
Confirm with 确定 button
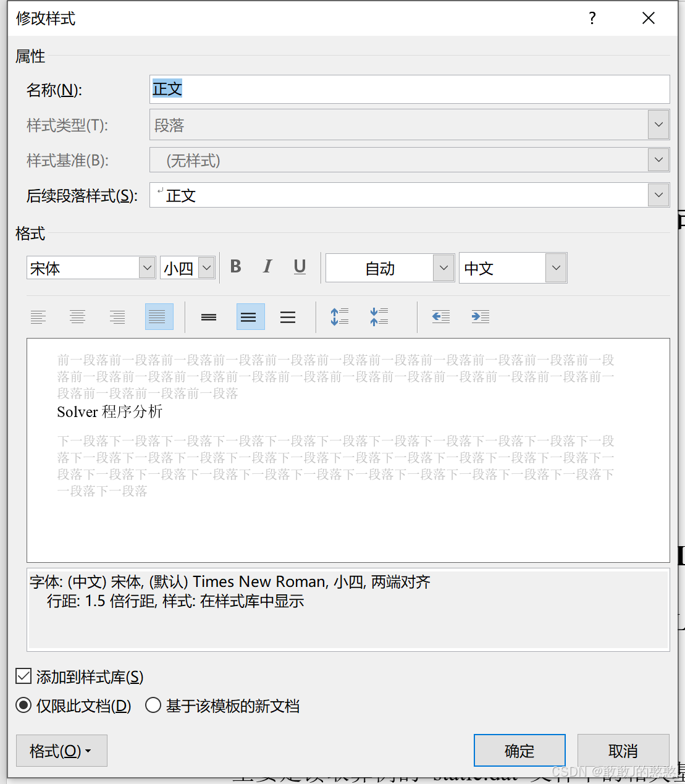point(519,751)
